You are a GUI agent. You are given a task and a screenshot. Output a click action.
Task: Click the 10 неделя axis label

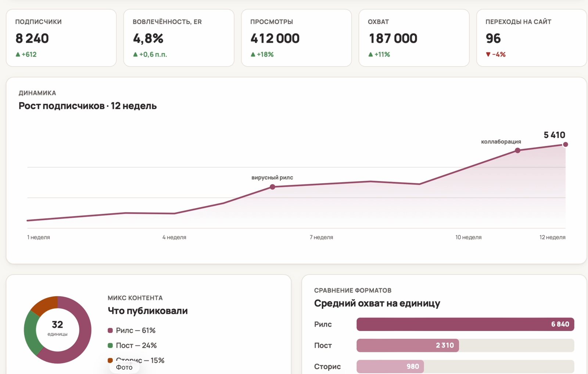click(x=468, y=237)
